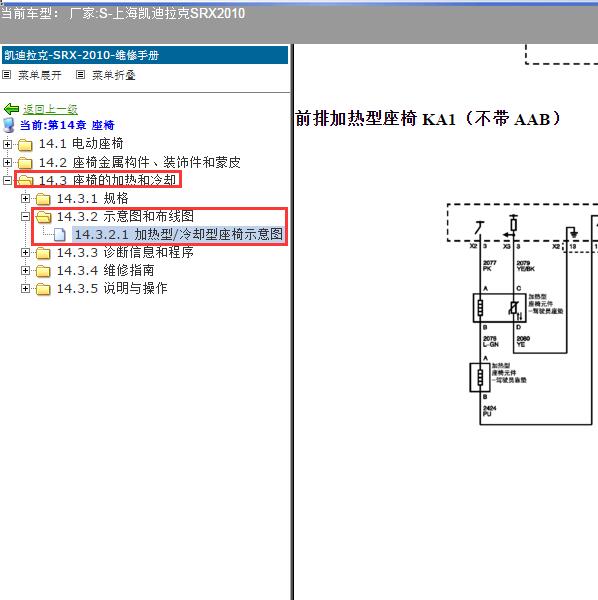Click the document icon for 14.3.2.1

tap(60, 235)
